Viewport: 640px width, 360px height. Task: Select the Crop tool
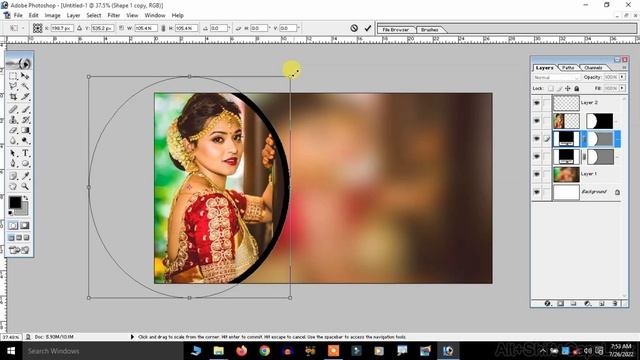pyautogui.click(x=13, y=97)
